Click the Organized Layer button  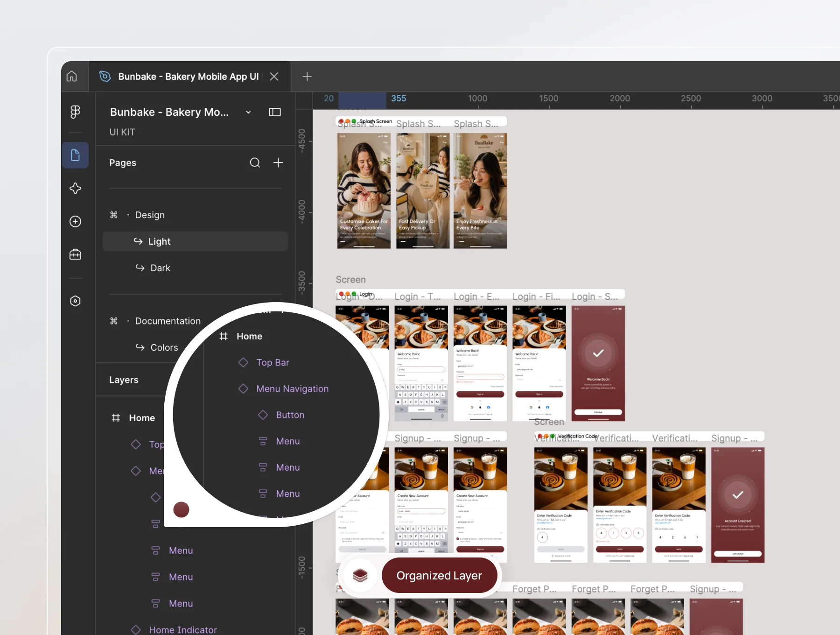pos(439,575)
